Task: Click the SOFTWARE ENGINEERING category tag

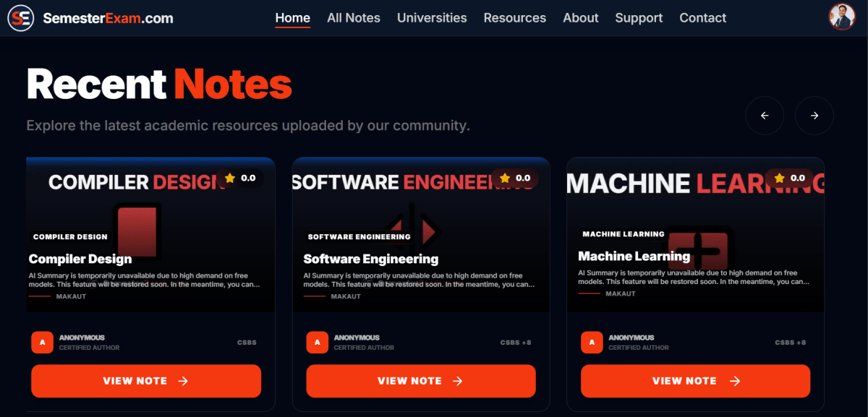Action: click(x=359, y=237)
